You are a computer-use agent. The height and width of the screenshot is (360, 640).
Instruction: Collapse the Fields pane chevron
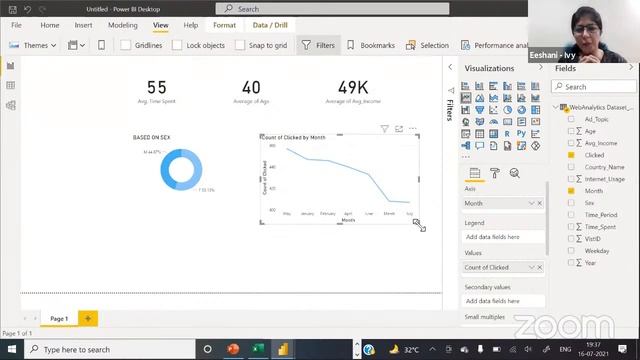(631, 68)
